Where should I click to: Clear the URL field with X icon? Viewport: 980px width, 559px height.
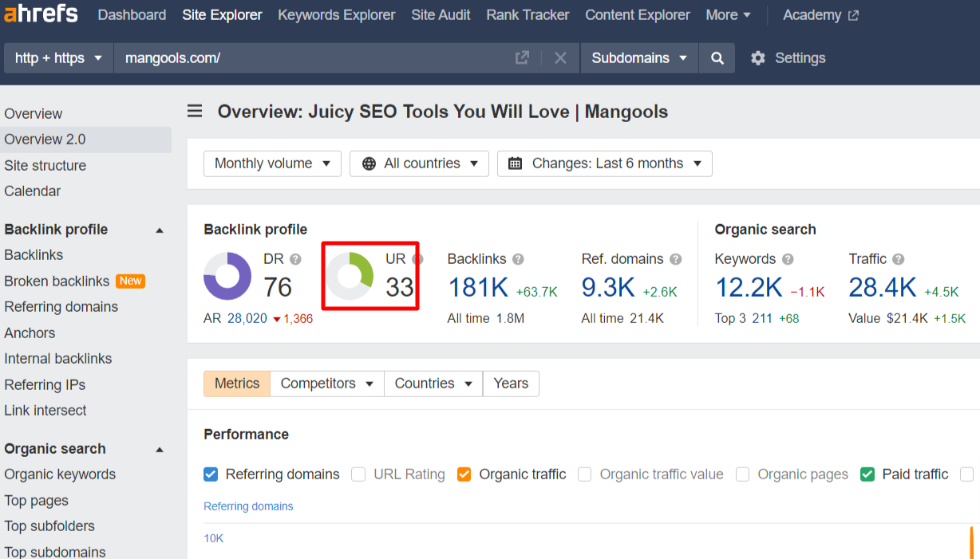tap(560, 57)
